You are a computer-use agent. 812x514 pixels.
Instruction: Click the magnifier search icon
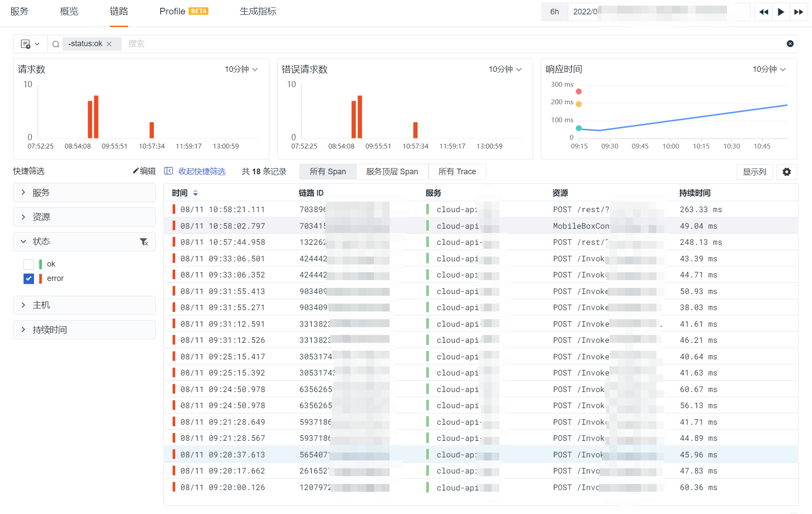pyautogui.click(x=56, y=44)
